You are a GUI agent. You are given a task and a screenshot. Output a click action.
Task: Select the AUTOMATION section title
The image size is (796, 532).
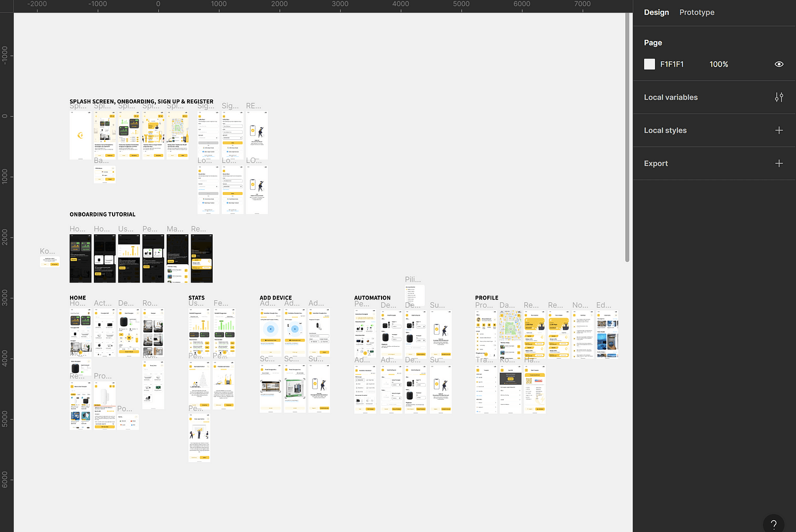click(372, 298)
